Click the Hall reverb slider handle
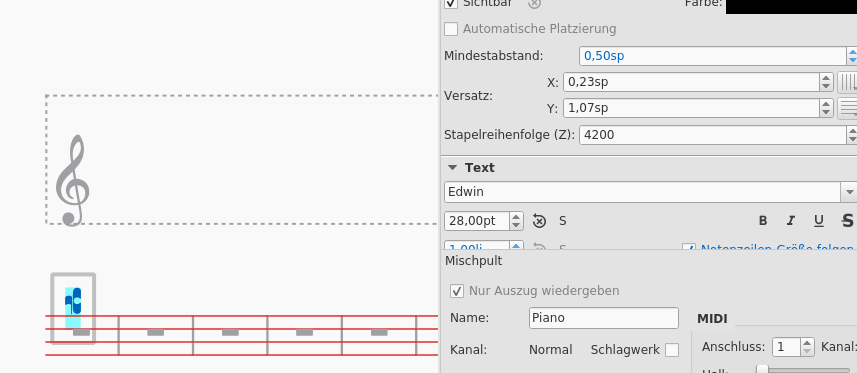Viewport: 857px width, 373px height. [762, 370]
